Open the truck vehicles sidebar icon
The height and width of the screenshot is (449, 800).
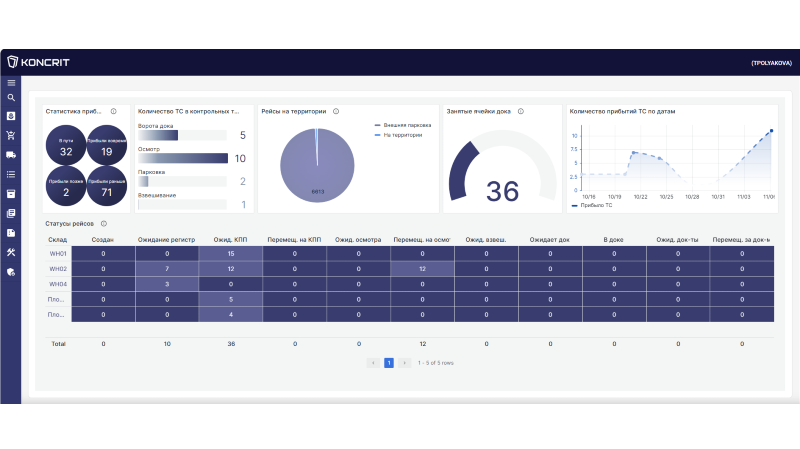(11, 155)
